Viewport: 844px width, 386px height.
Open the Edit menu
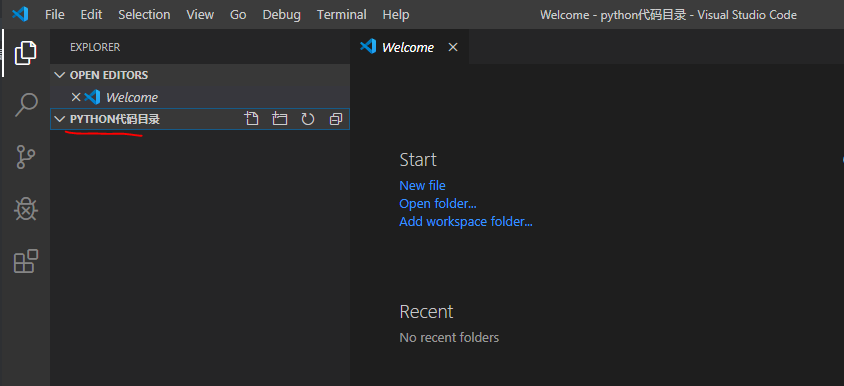click(x=91, y=15)
